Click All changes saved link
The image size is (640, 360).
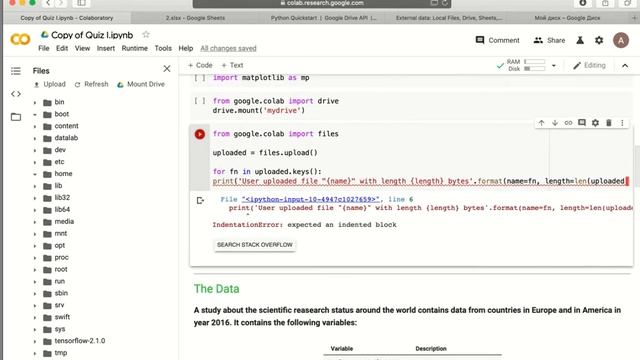(x=228, y=48)
